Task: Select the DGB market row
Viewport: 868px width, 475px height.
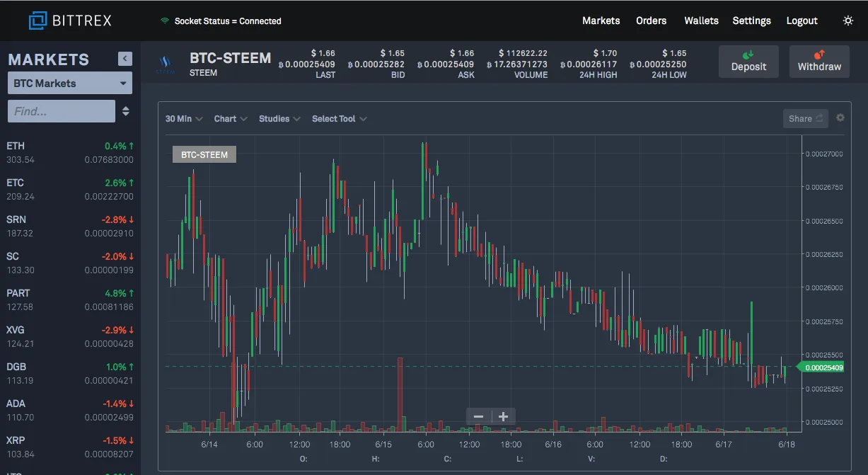Action: 70,373
